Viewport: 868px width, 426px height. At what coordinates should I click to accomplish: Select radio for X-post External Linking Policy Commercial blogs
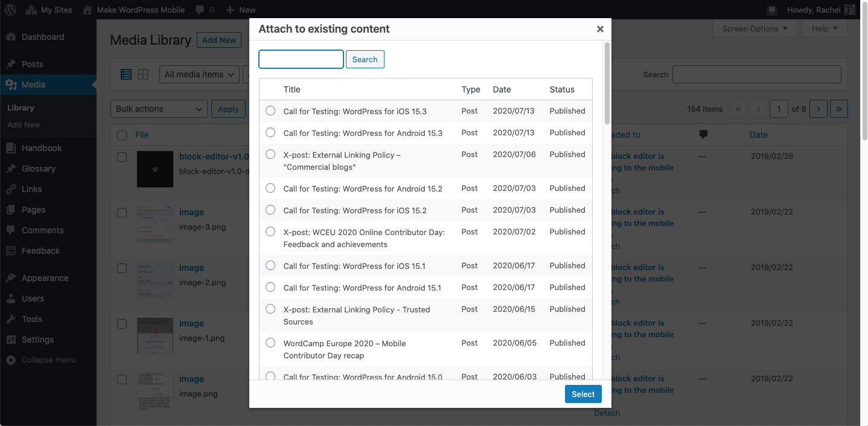pyautogui.click(x=270, y=154)
